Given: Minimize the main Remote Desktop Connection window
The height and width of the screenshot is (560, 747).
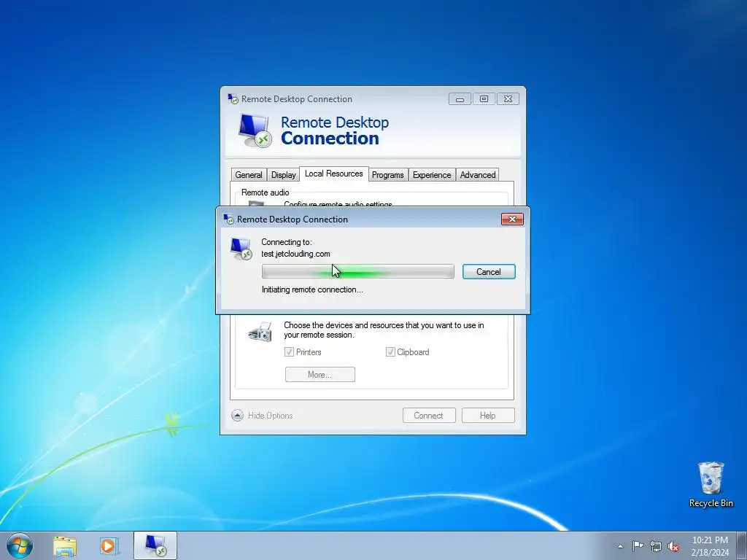Looking at the screenshot, I should [x=460, y=98].
